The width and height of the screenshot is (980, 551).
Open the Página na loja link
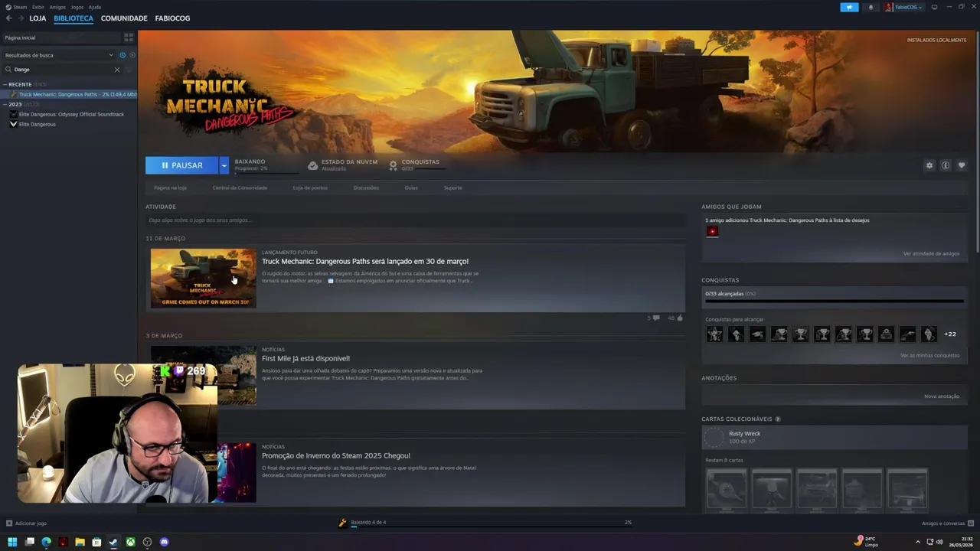point(170,187)
